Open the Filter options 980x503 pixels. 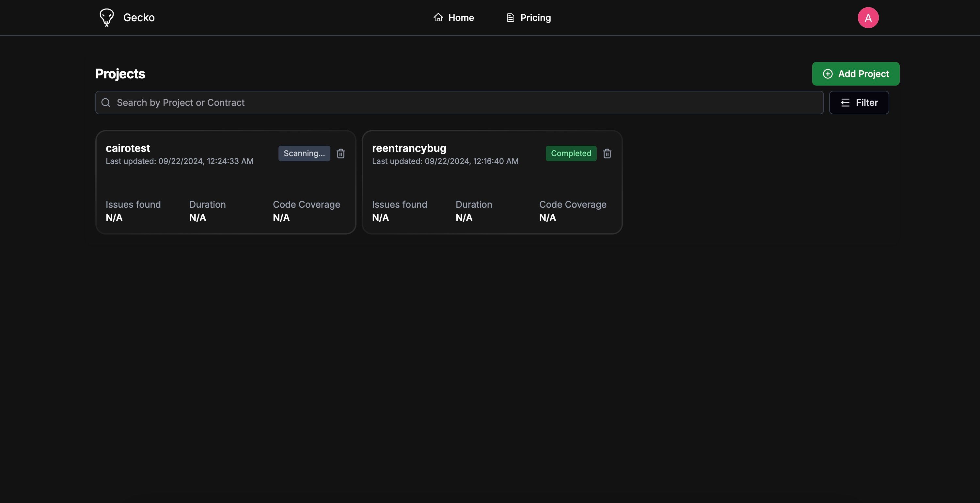click(x=859, y=103)
